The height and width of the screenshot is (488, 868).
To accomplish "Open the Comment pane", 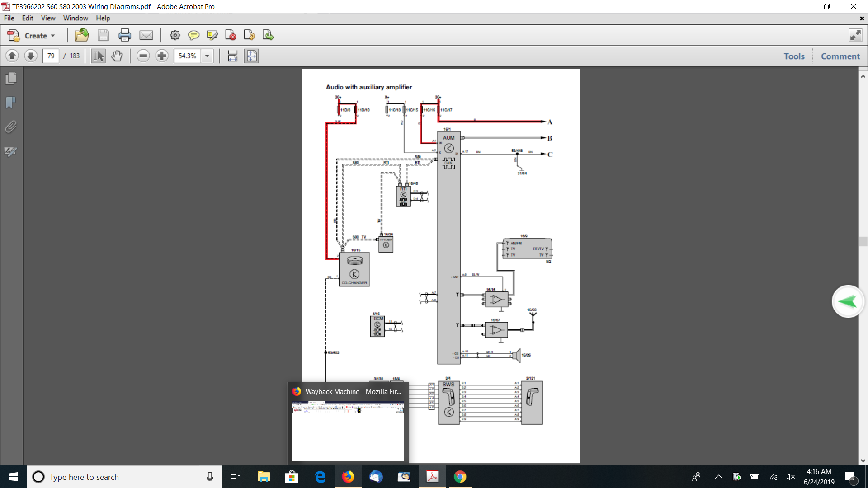I will click(x=840, y=56).
